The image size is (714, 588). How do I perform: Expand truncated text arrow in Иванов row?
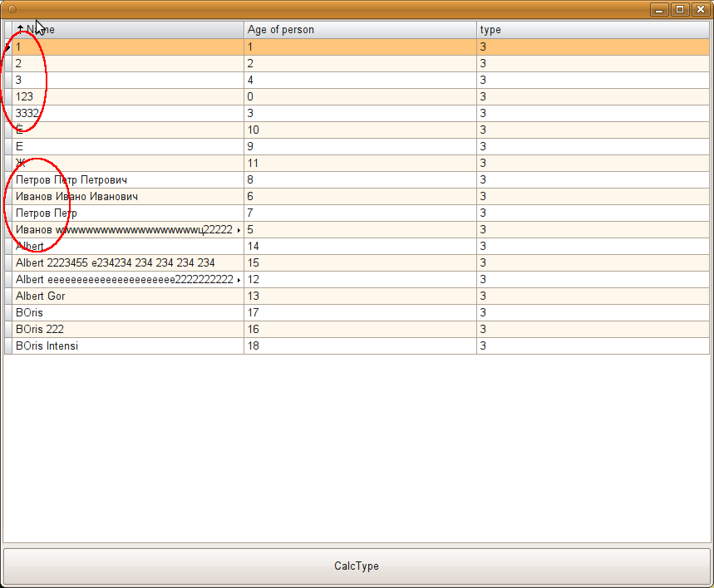click(x=239, y=230)
